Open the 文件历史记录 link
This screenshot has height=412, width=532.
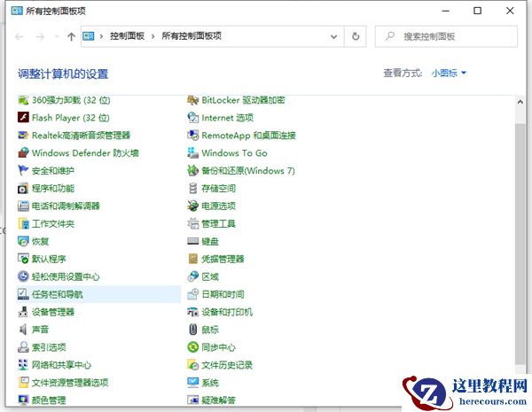227,365
